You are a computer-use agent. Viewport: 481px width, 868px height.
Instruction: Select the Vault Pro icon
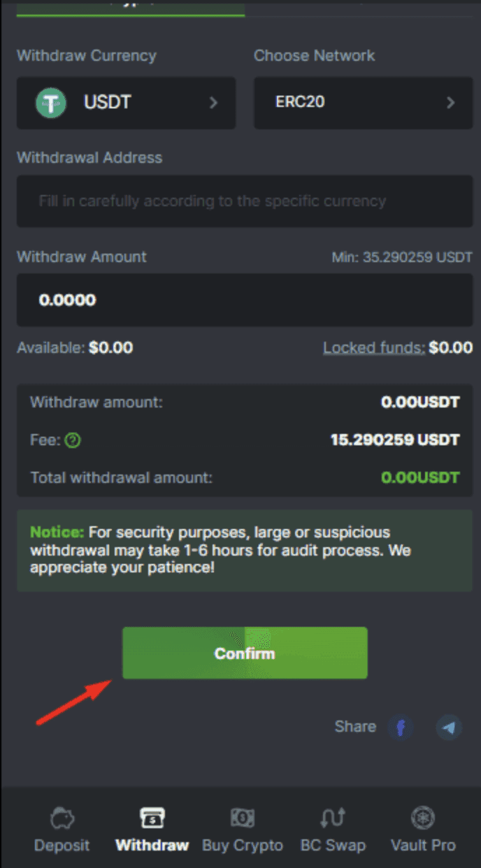422,818
